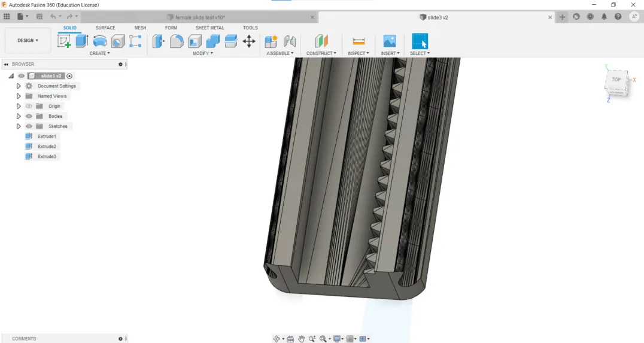644x343 pixels.
Task: Select Extrude2 in the browser
Action: [47, 146]
